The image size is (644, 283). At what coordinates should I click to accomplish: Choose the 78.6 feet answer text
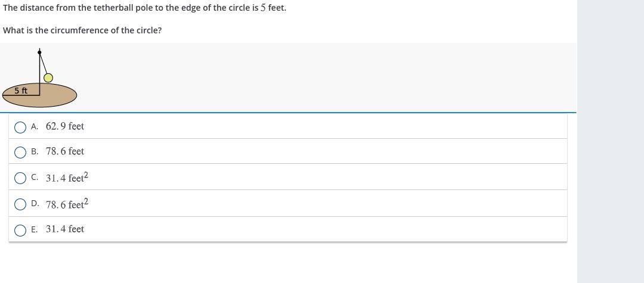pyautogui.click(x=65, y=151)
